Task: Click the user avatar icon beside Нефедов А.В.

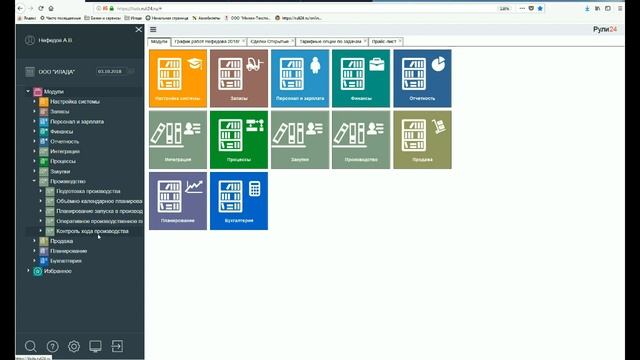Action: coord(30,40)
